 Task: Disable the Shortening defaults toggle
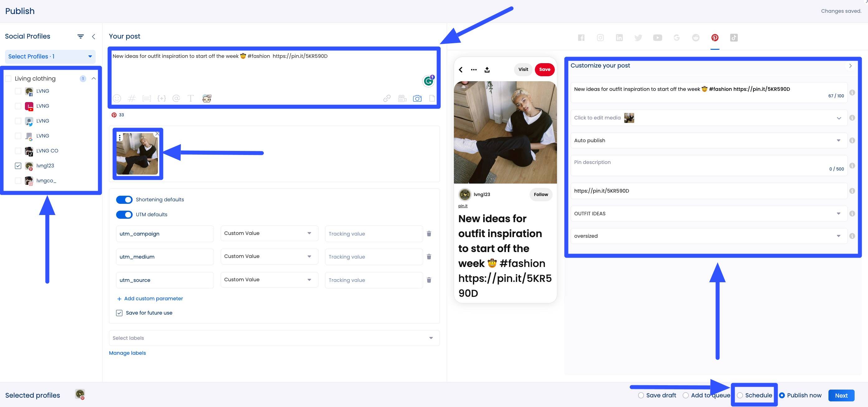pos(124,199)
